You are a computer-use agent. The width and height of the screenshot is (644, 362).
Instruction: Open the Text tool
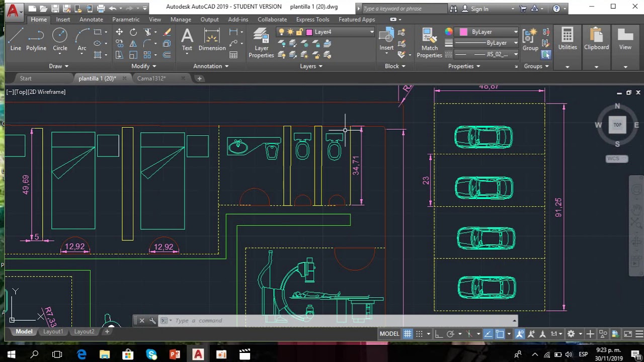(187, 40)
